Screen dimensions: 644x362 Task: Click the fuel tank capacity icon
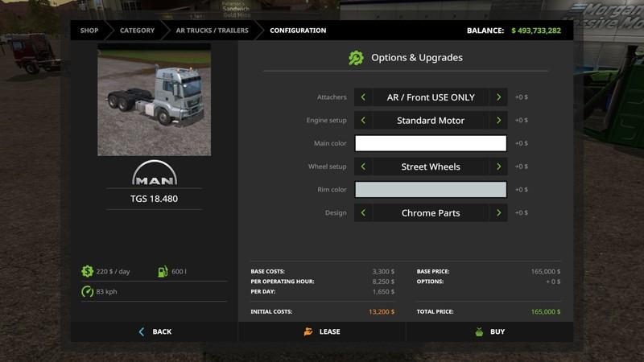tap(163, 272)
